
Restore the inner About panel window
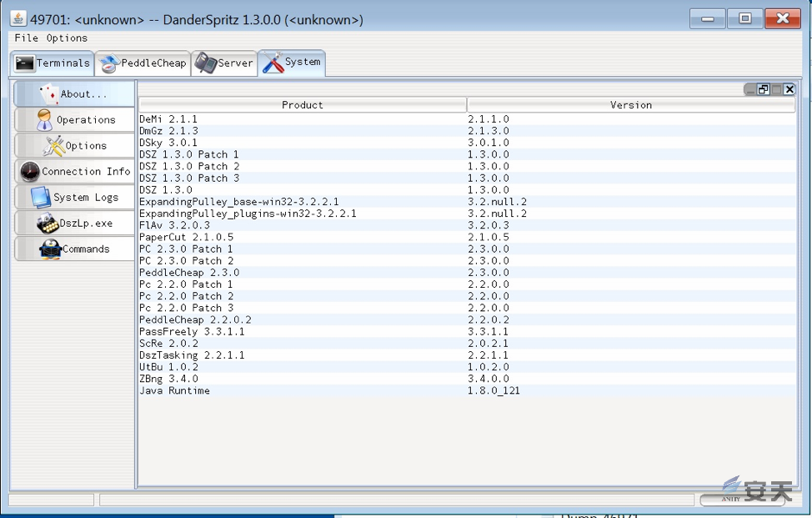[763, 89]
